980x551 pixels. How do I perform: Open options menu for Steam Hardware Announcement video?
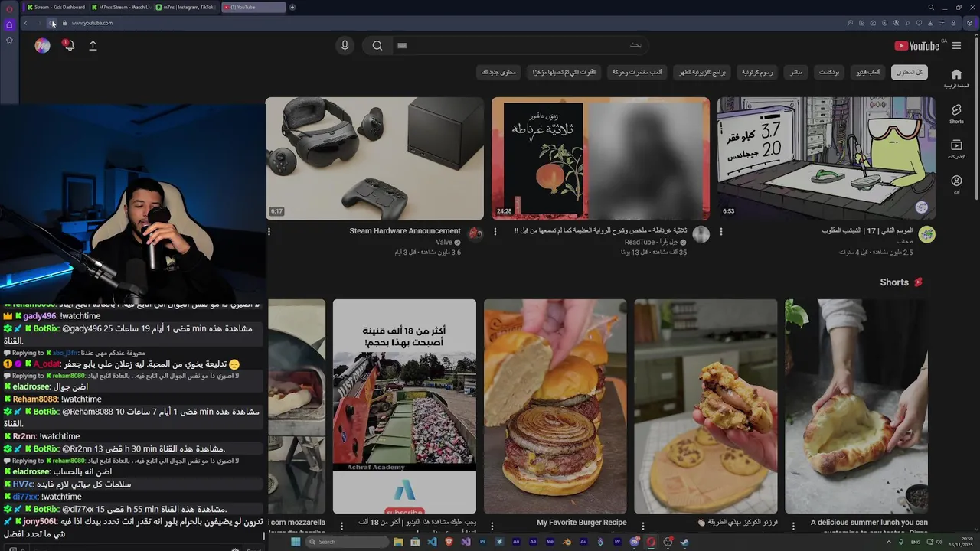coord(269,231)
